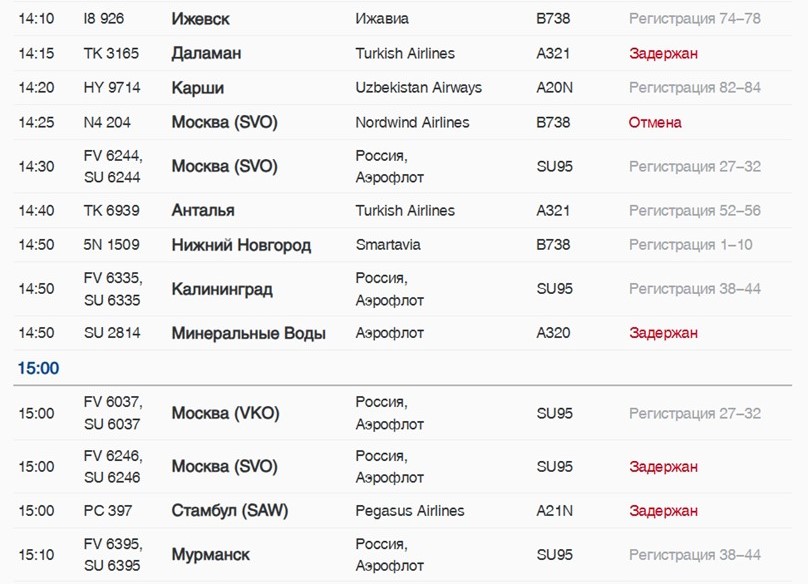Select Pegasus Airlines carrier name
808x584 pixels.
point(410,511)
